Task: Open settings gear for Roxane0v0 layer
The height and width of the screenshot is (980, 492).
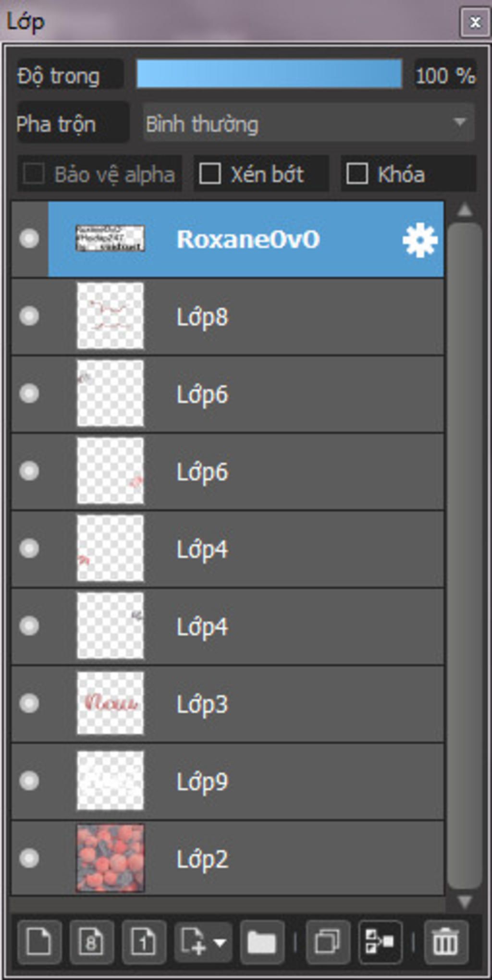Action: point(420,240)
